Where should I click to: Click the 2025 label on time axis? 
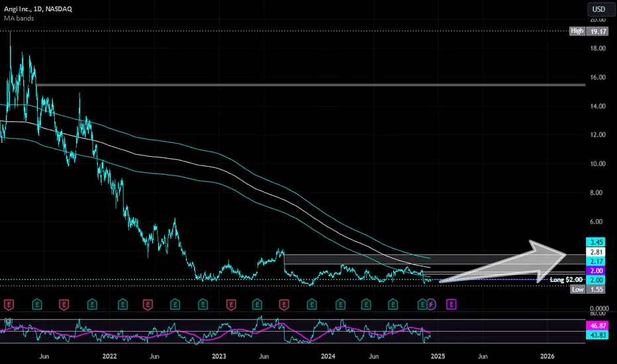(438, 356)
